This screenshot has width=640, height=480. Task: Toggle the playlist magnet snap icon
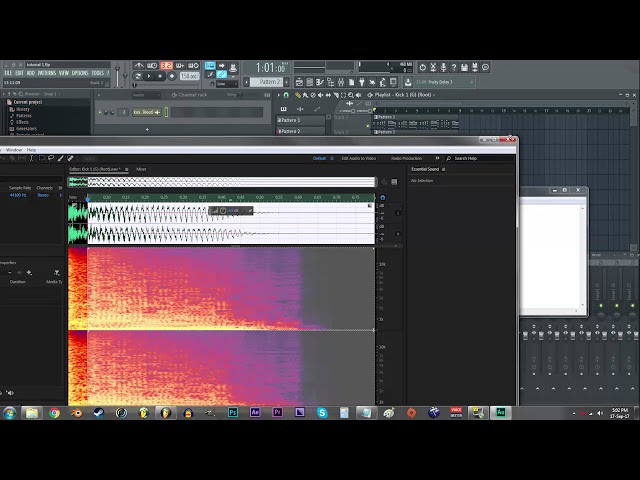(x=286, y=95)
